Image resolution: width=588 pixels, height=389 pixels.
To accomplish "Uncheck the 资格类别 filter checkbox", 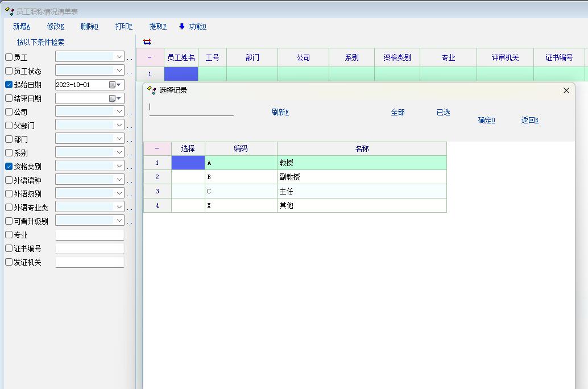I will [x=9, y=167].
